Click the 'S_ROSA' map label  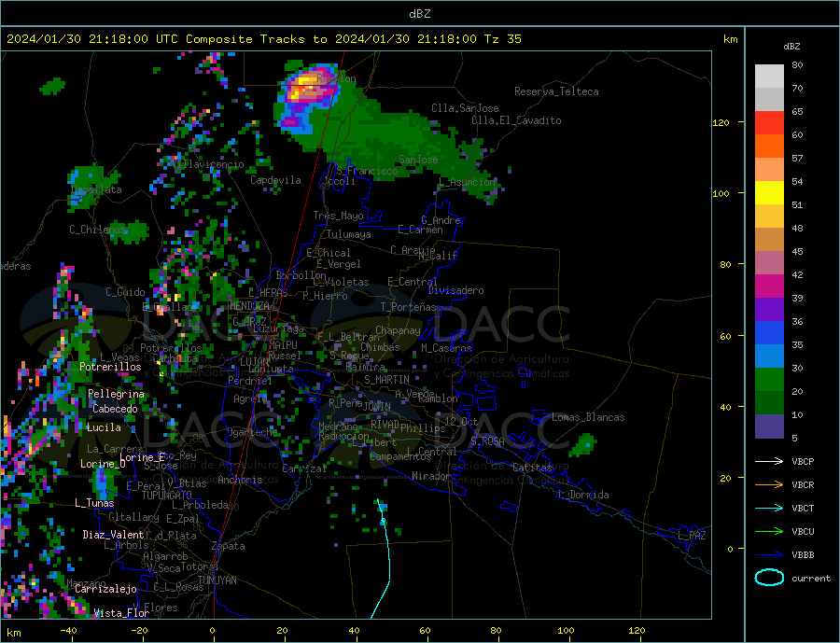tap(487, 441)
